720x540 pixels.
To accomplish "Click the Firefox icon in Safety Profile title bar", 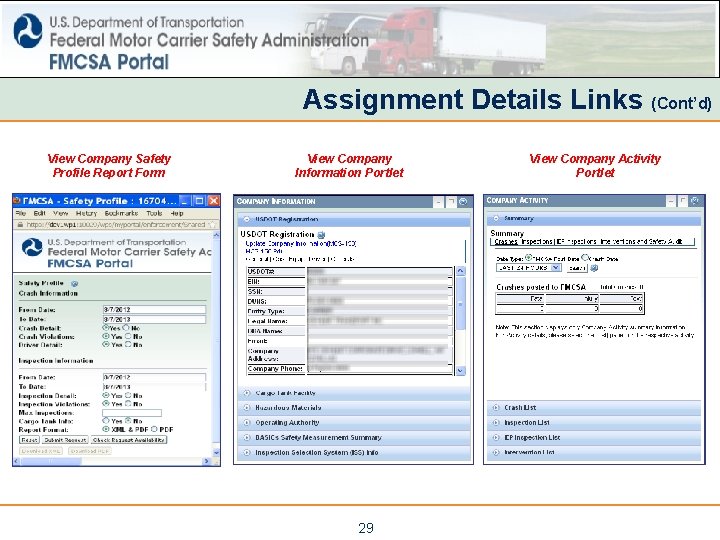I will tap(17, 201).
